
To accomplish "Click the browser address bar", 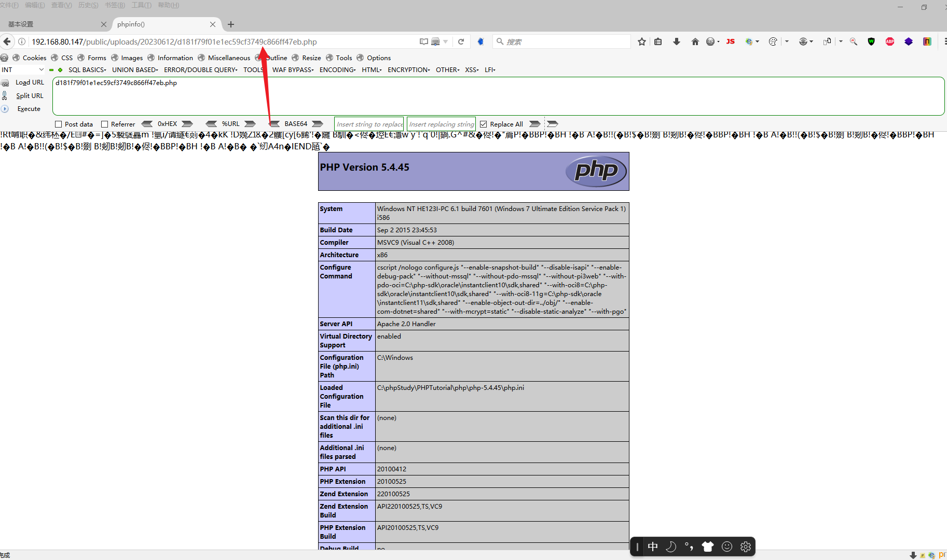I will coord(223,41).
